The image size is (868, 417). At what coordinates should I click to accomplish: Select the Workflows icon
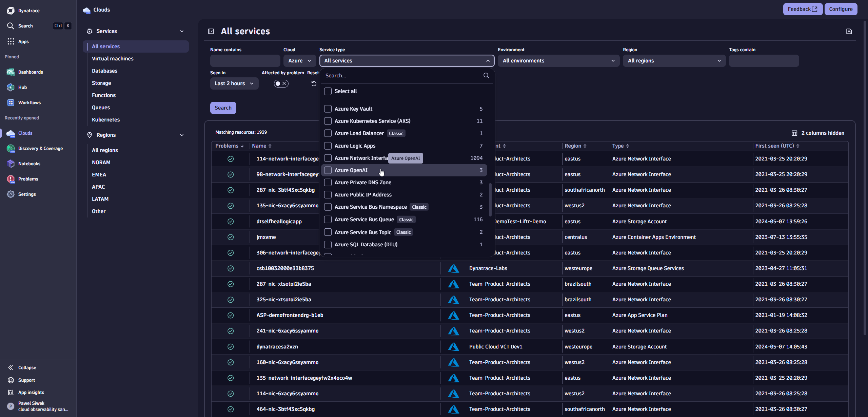(x=11, y=102)
